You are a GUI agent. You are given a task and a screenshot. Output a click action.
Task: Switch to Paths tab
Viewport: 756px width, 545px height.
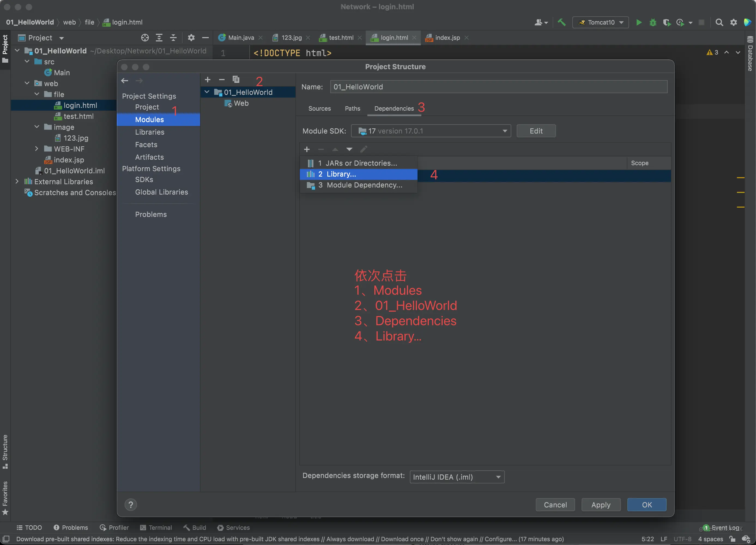(352, 108)
